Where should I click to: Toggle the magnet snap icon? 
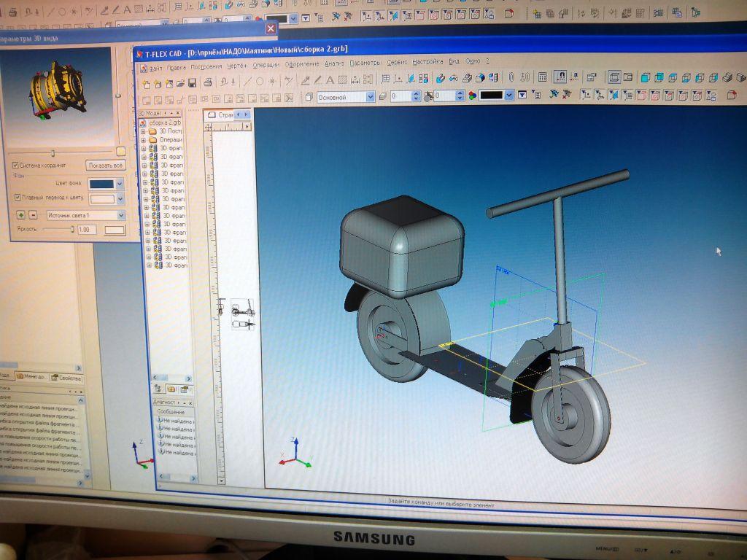(x=560, y=77)
